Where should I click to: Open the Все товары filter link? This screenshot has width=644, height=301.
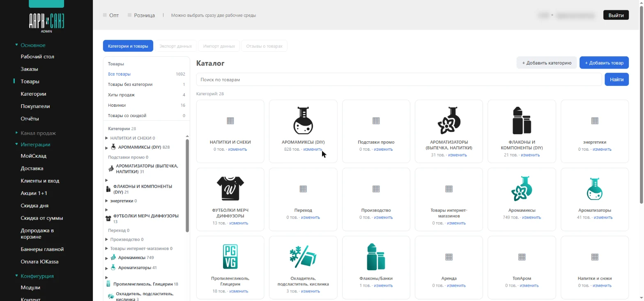(x=119, y=74)
